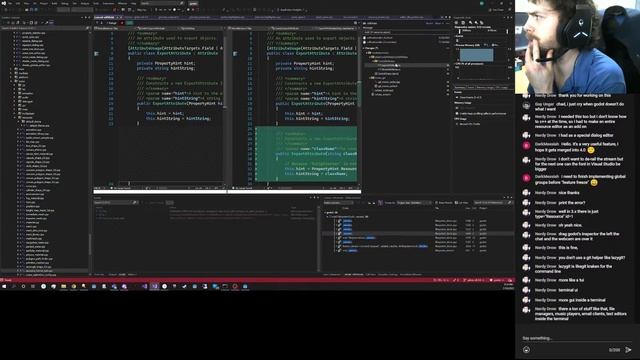Viewport: 640px width, 360px height.
Task: Select the highlighted fourth result row
Action: click(x=418, y=233)
